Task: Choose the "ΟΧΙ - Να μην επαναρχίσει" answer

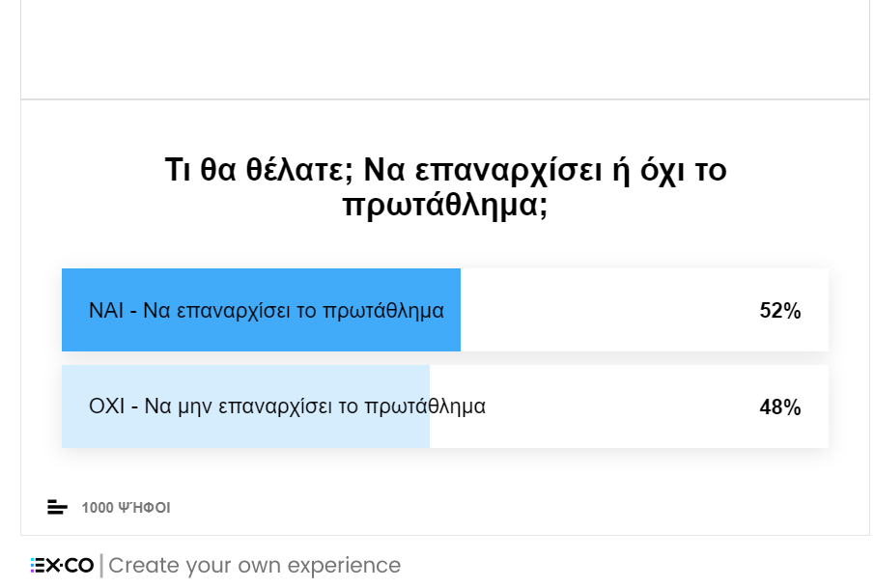Action: pos(287,406)
